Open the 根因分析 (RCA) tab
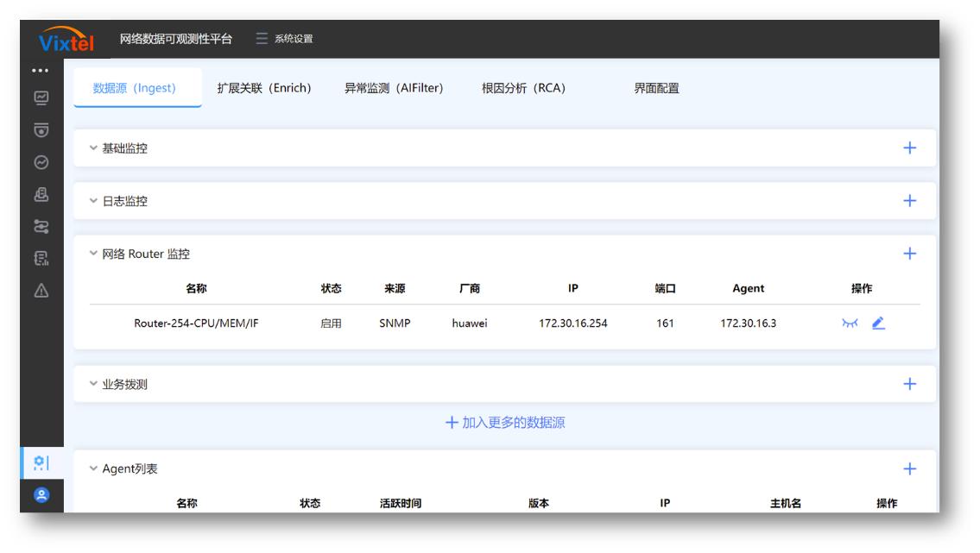Viewport: 980px width, 553px height. pos(523,88)
